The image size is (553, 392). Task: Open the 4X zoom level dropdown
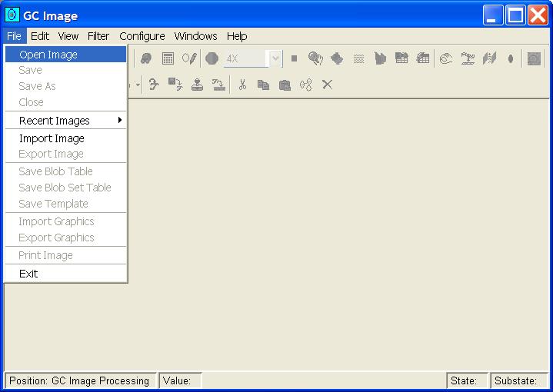click(275, 58)
